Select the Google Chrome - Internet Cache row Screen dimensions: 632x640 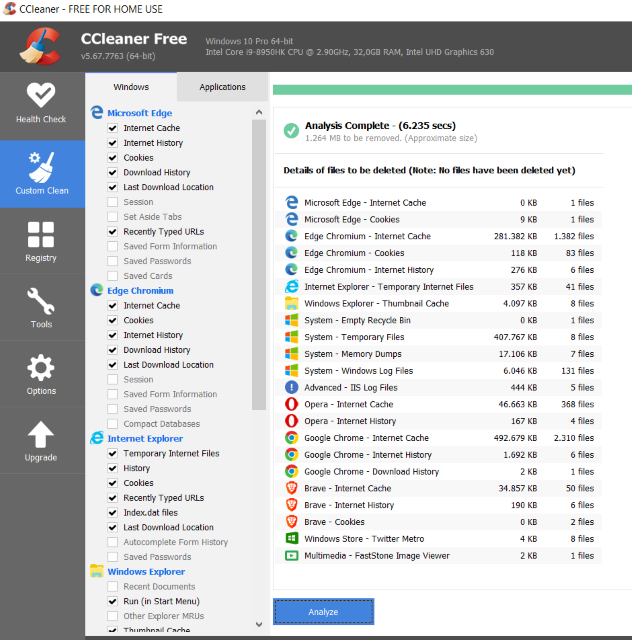(x=438, y=438)
